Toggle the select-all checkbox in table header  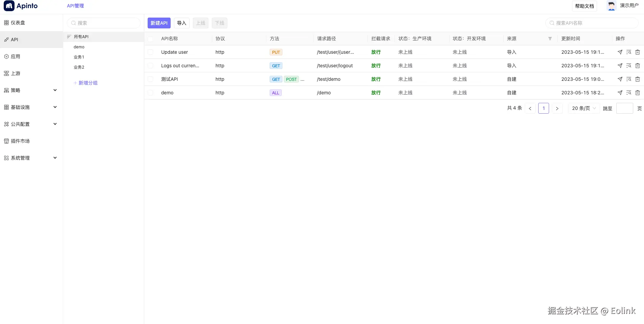(x=150, y=39)
